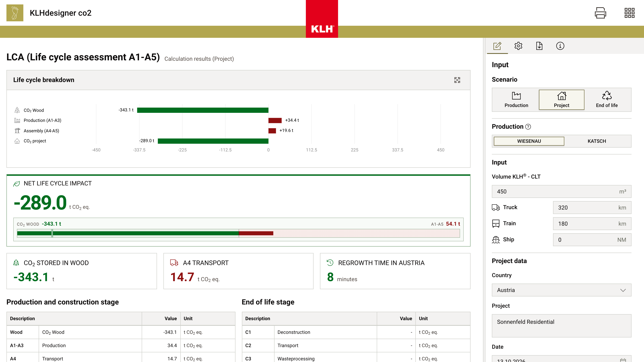Screen dimensions: 644x362
Task: Click the Production help question mark
Action: point(528,127)
